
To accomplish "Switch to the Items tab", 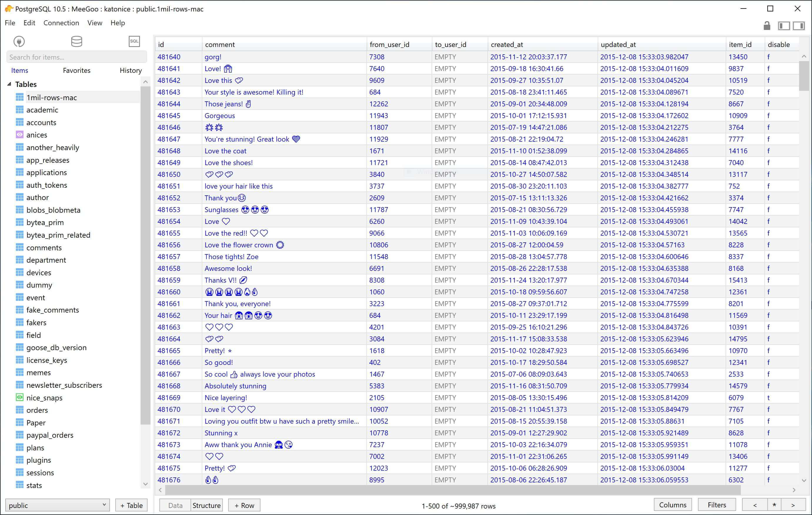I will click(20, 70).
